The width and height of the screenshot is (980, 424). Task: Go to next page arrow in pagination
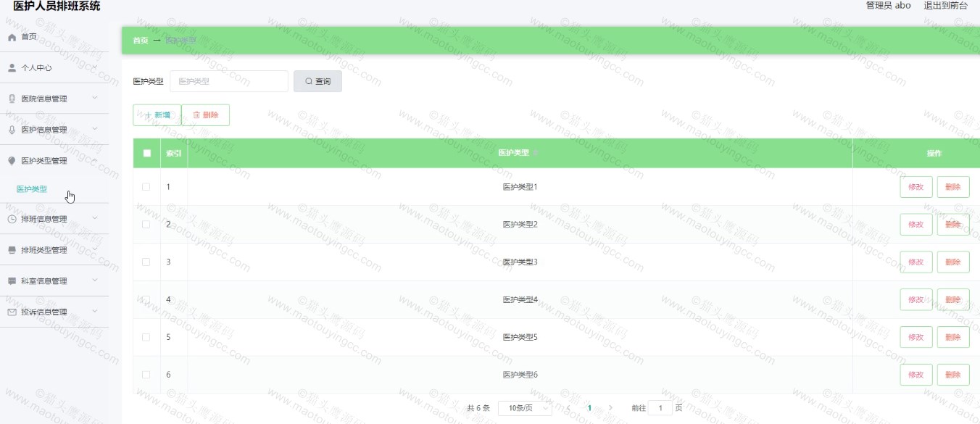tap(610, 408)
